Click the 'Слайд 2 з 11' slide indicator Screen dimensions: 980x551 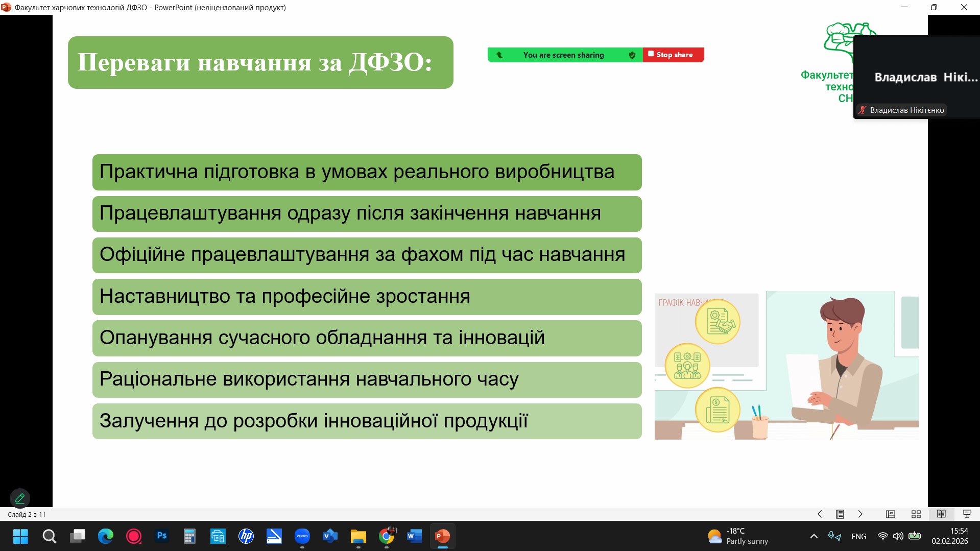click(x=27, y=514)
